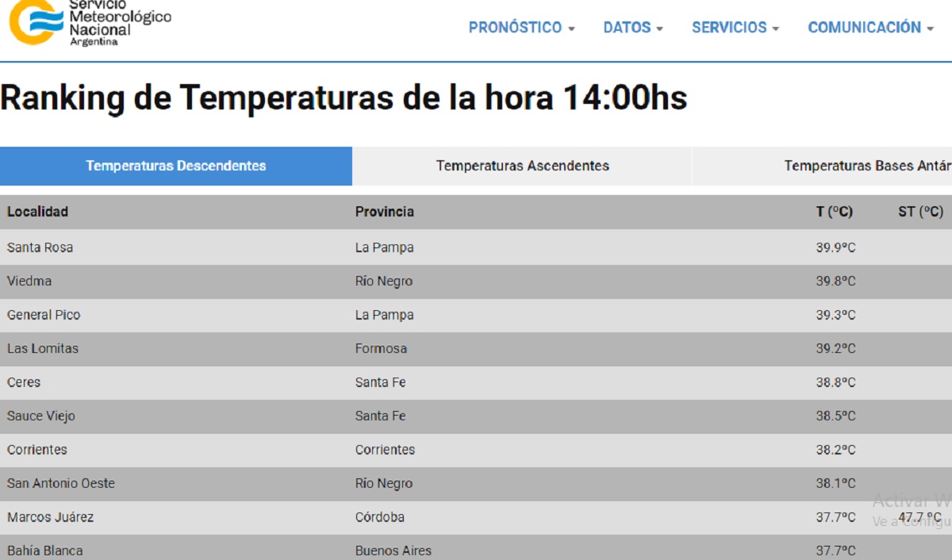Image resolution: width=952 pixels, height=560 pixels.
Task: Open the PRONÓSTICO dropdown menu
Action: (x=521, y=28)
